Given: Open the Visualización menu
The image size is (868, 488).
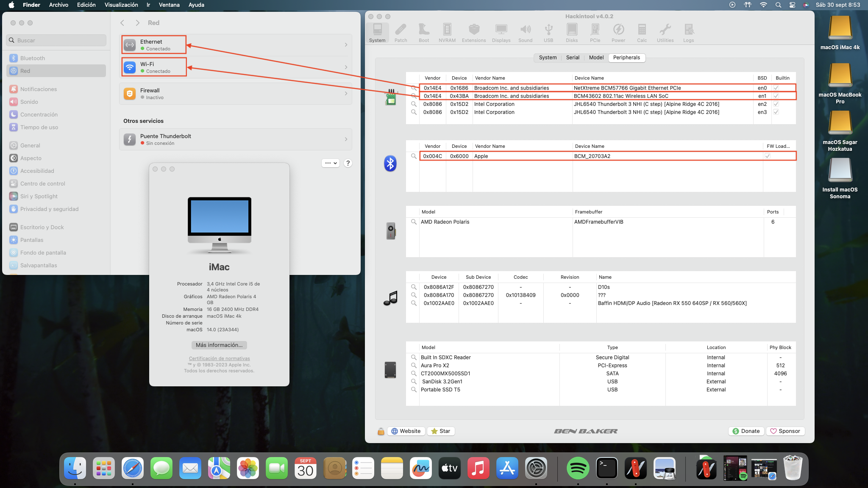Looking at the screenshot, I should click(x=121, y=5).
